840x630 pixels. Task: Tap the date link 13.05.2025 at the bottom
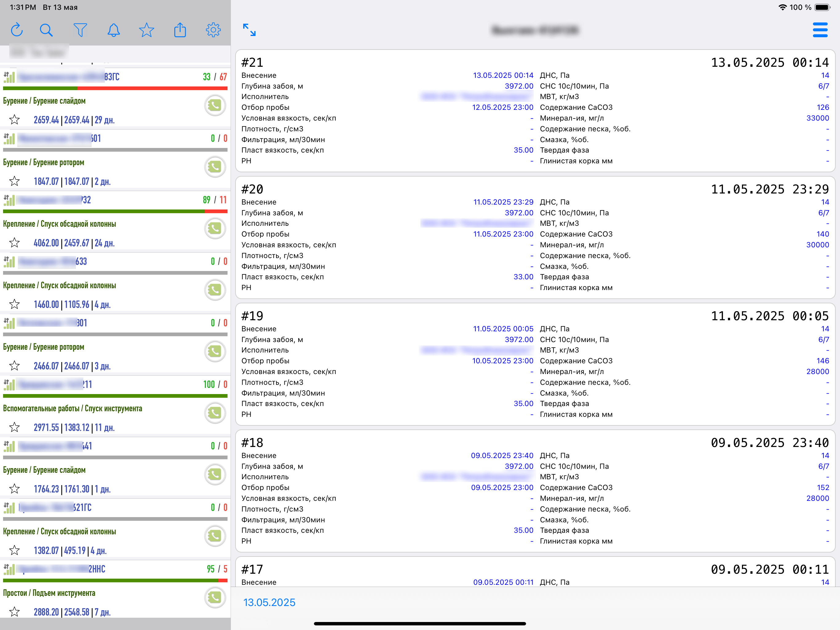coord(269,603)
